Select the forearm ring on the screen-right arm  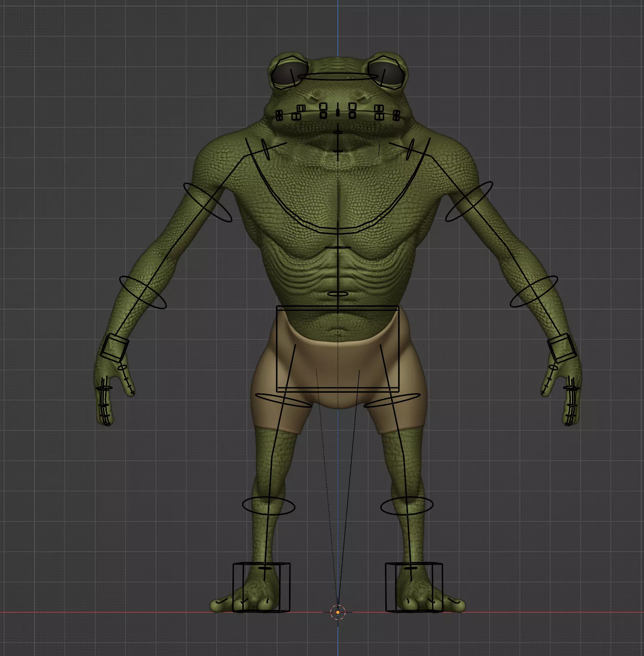point(534,291)
